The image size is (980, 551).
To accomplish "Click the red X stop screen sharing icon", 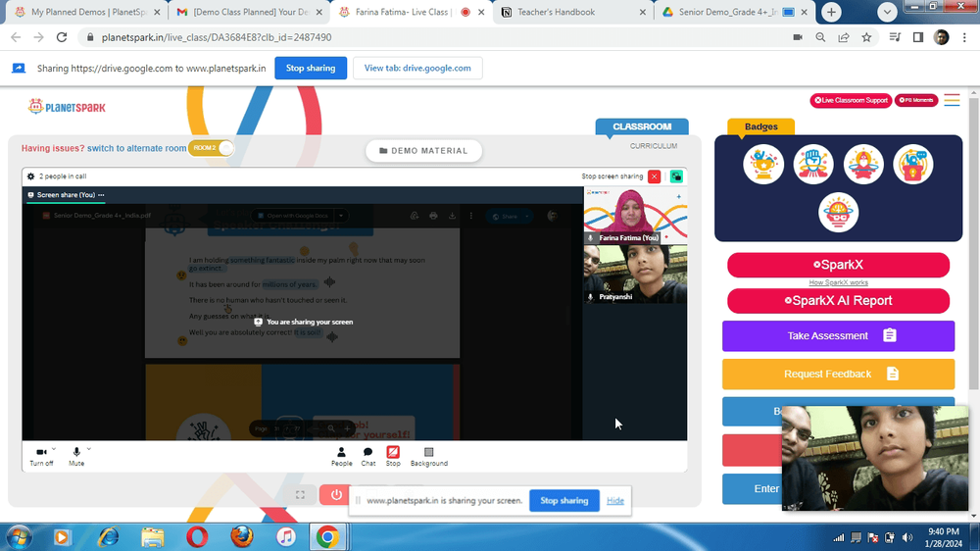I will (655, 176).
